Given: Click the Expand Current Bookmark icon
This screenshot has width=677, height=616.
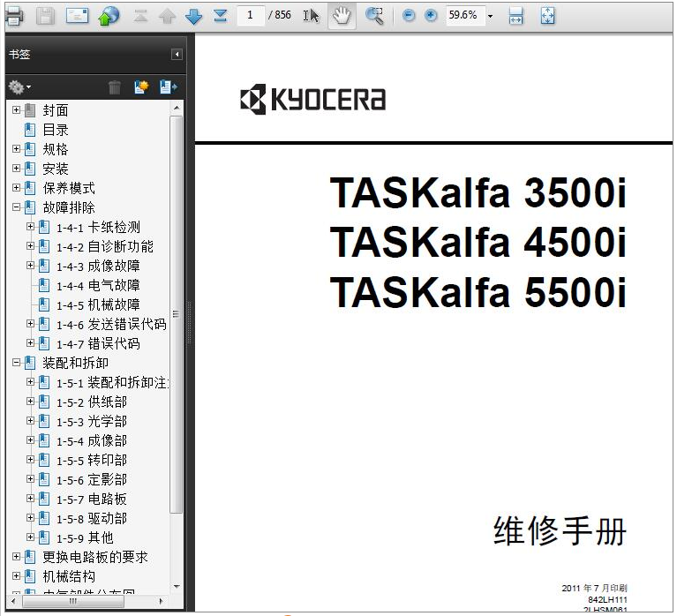Looking at the screenshot, I should (168, 86).
